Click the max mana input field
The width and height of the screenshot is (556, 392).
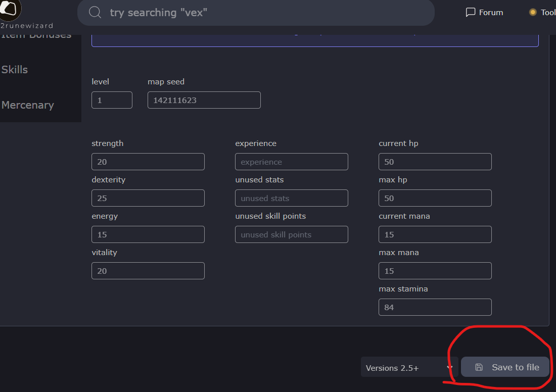(435, 271)
